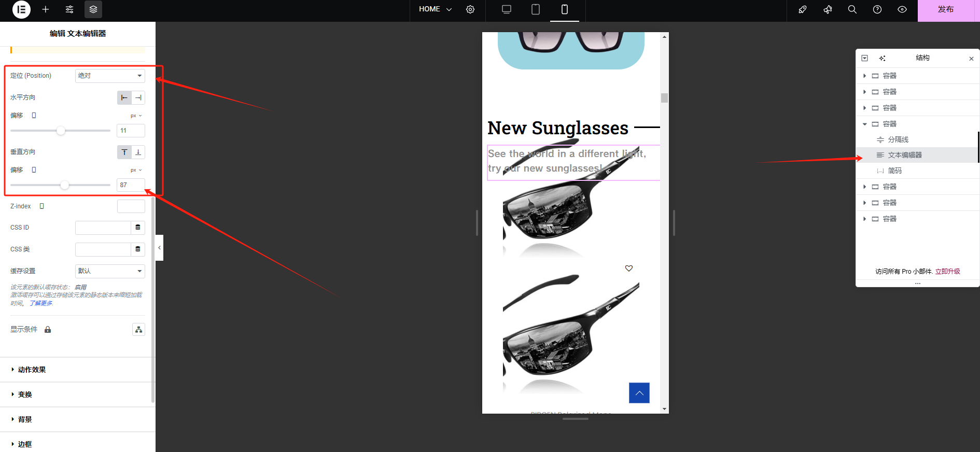Toggle the structure layers icon
The image size is (980, 452).
[93, 9]
